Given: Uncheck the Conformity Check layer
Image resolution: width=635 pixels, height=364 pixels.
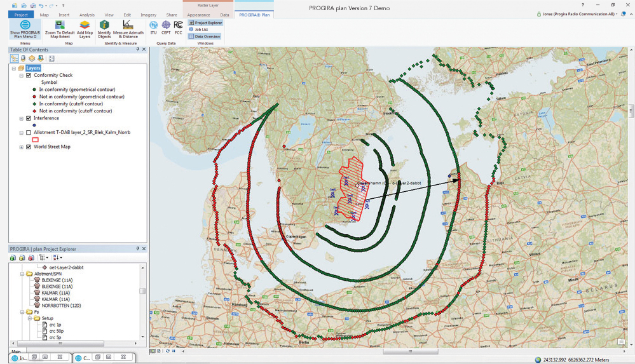Looking at the screenshot, I should tap(29, 76).
